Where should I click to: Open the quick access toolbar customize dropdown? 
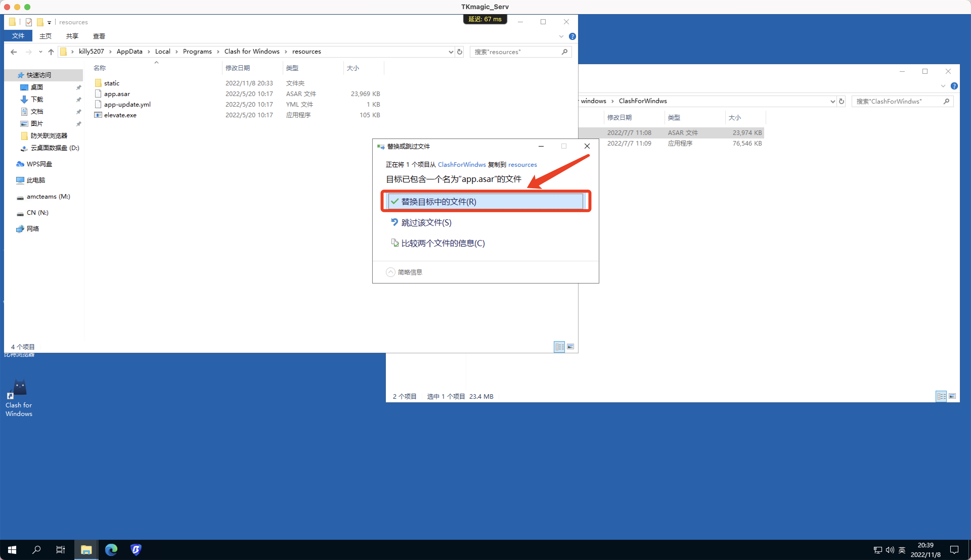point(49,22)
